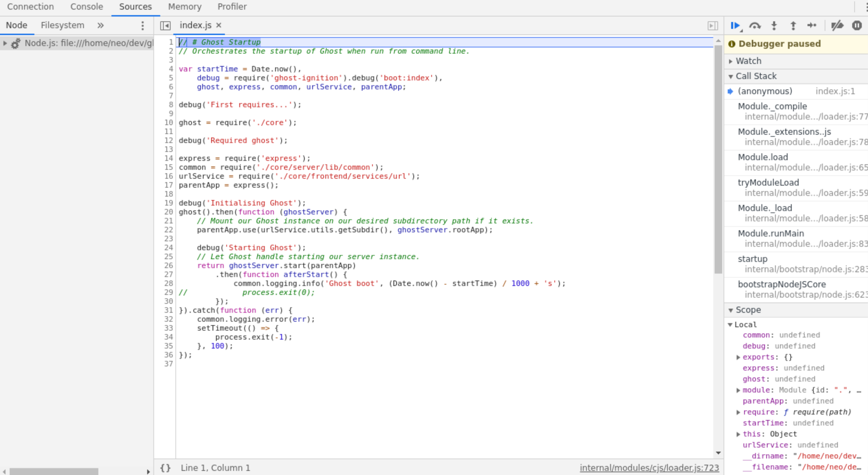Step out of current function
868x475 pixels.
pyautogui.click(x=793, y=26)
